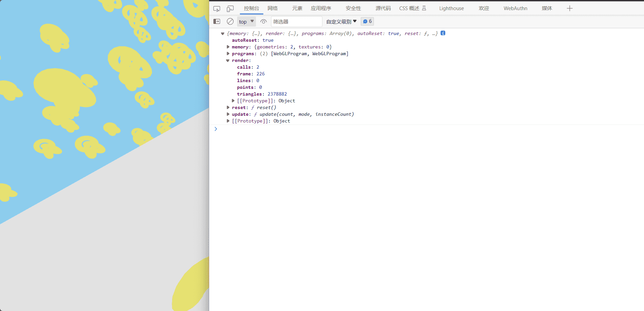This screenshot has width=644, height=311.
Task: Open the WebAuthn tab
Action: 515,8
